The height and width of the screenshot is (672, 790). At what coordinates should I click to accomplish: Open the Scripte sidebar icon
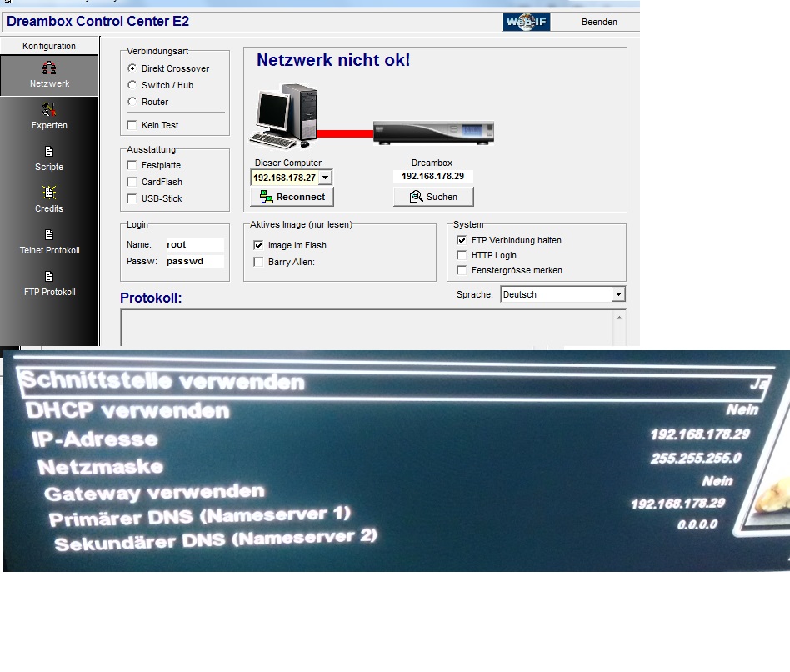pos(49,151)
